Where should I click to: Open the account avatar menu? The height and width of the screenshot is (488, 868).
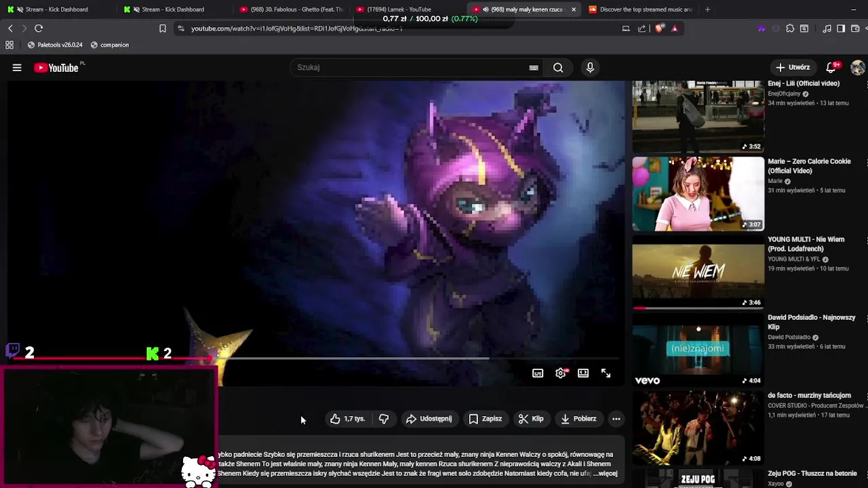pyautogui.click(x=858, y=67)
